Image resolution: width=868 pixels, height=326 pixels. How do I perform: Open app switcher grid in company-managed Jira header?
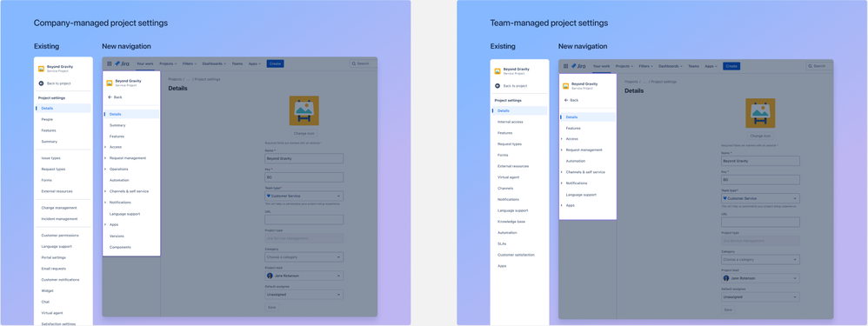[109, 63]
